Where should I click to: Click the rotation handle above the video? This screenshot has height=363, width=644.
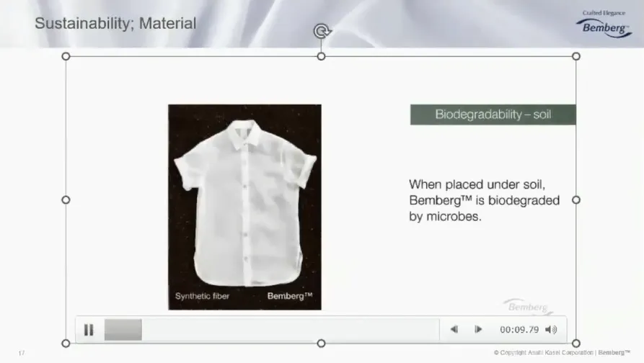322,31
